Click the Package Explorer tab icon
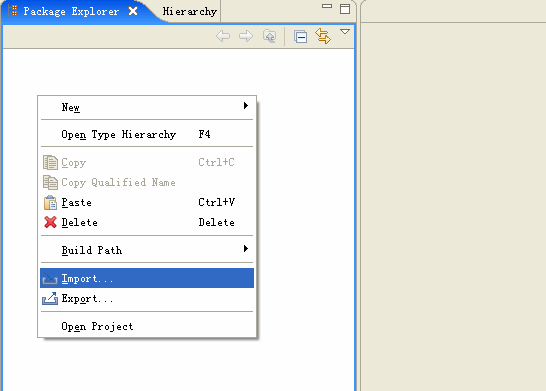Screen dimensions: 546x391 [13, 11]
